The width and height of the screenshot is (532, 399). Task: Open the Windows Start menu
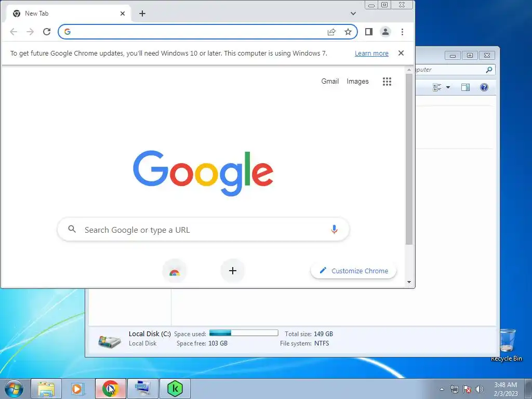(x=14, y=389)
